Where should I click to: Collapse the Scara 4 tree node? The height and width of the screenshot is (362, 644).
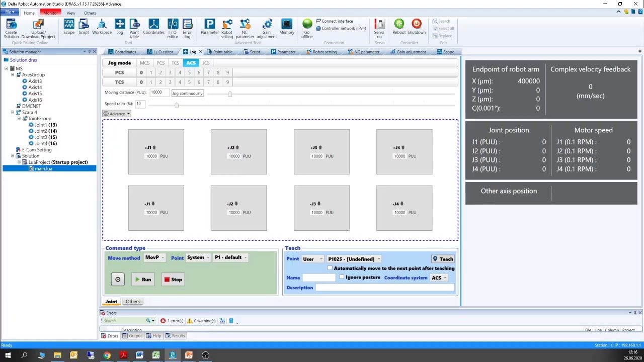click(x=13, y=113)
